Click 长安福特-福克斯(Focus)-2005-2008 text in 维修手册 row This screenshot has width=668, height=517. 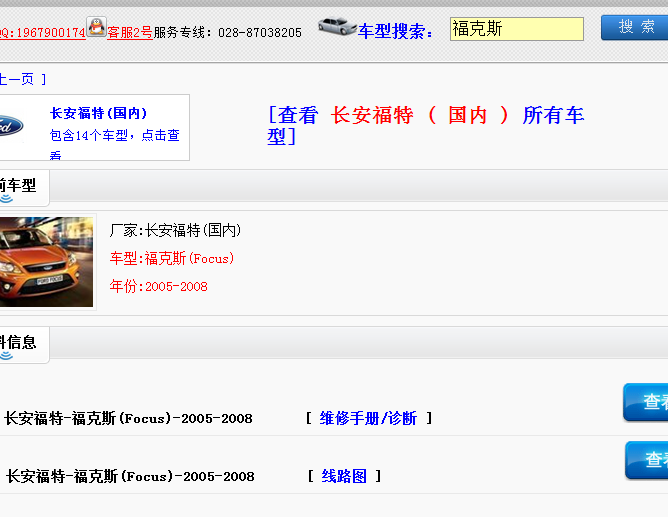[128, 418]
